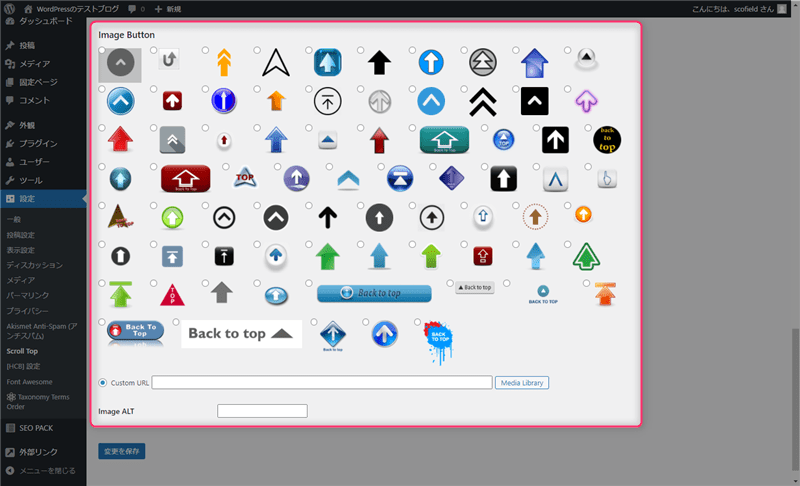Choose the dotted circle brown arrow icon
The width and height of the screenshot is (800, 486).
pyautogui.click(x=535, y=217)
